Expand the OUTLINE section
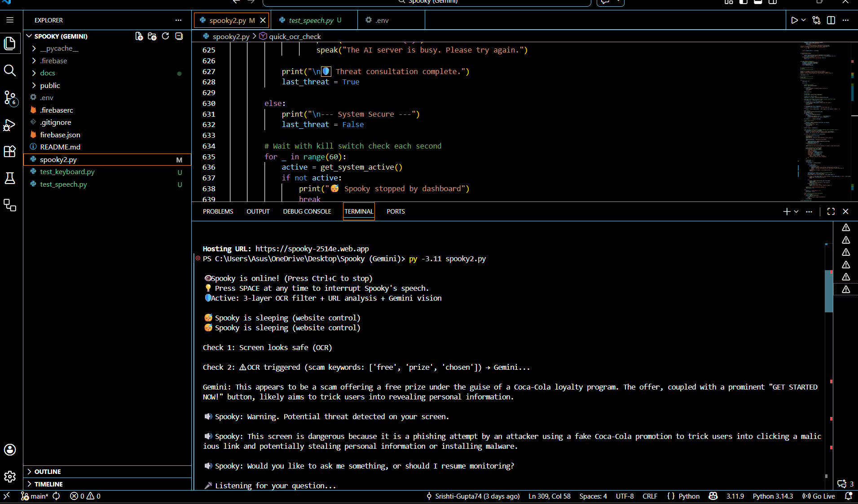Viewport: 858px width, 504px height. click(x=48, y=472)
